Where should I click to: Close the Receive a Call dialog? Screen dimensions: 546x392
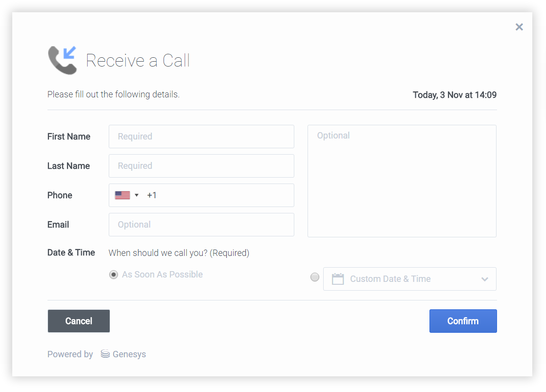pos(519,27)
